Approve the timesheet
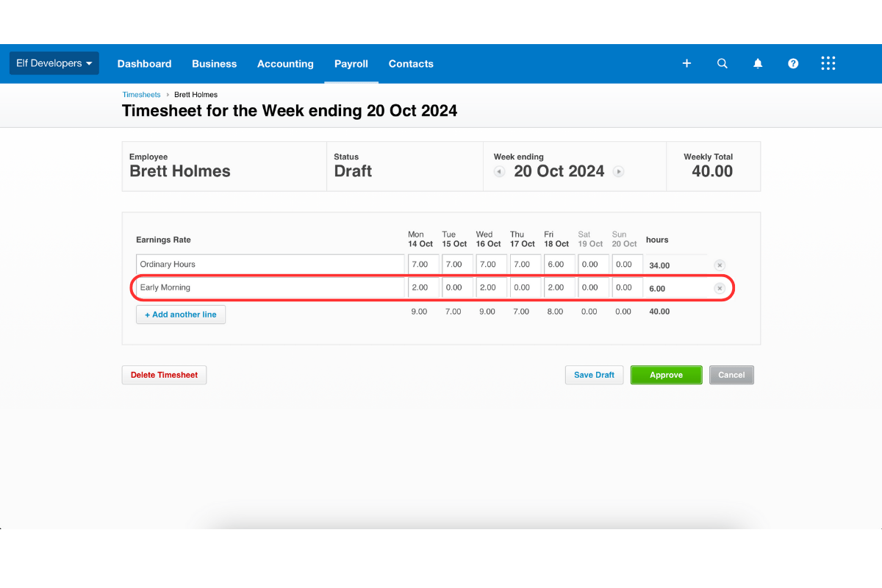The image size is (882, 588). (666, 375)
